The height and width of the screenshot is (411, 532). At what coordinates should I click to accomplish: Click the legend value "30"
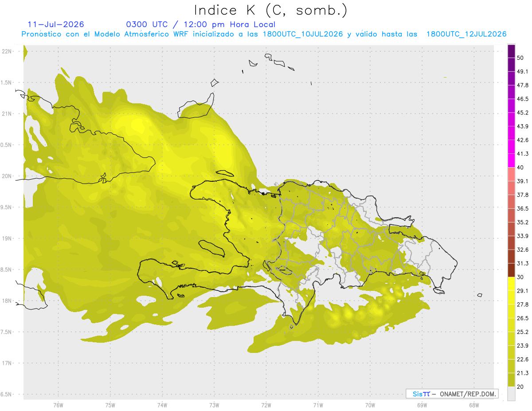[x=520, y=277]
